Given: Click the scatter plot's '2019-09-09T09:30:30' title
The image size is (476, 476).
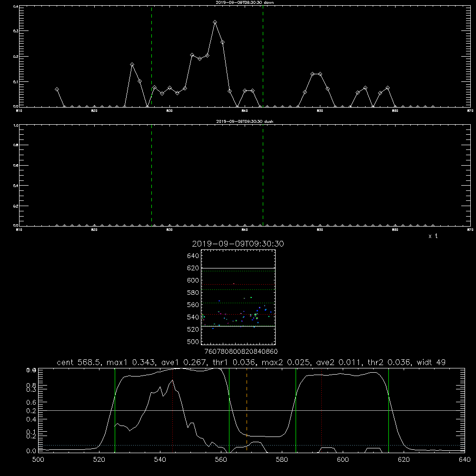Looking at the screenshot, I should pos(238,244).
